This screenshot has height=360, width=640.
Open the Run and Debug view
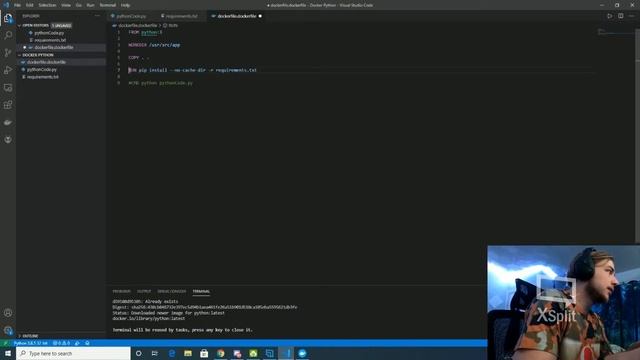click(8, 70)
